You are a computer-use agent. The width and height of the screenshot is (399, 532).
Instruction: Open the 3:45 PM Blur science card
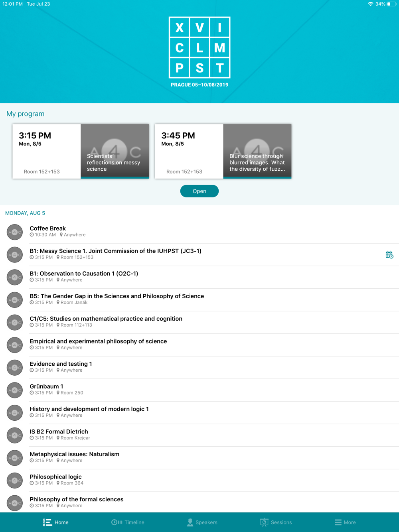(x=223, y=151)
